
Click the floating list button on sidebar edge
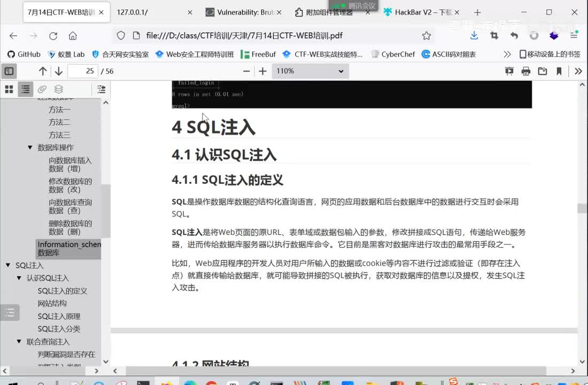click(10, 312)
